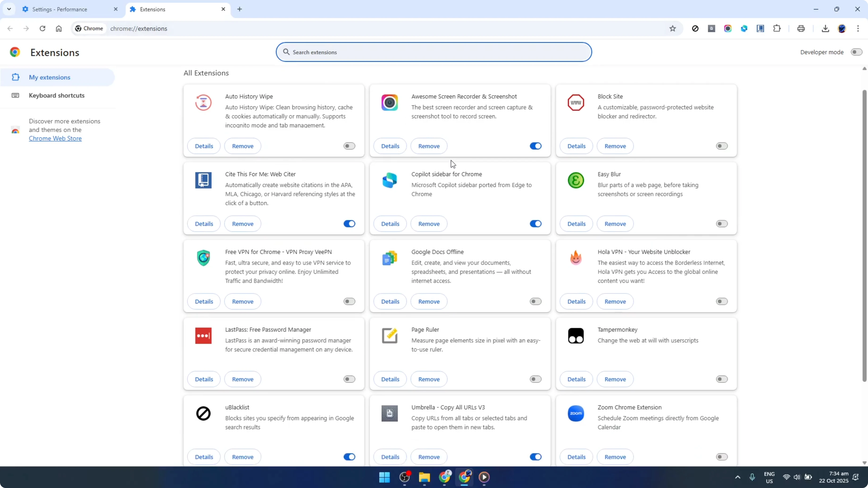Click the Copilot sidebar toolbar icon
This screenshot has height=488, width=868.
(744, 29)
